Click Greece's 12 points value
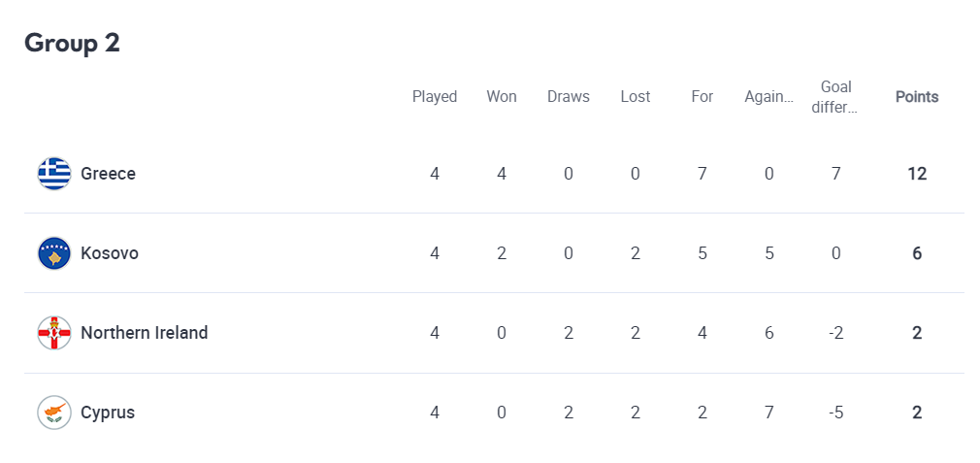 (x=917, y=174)
